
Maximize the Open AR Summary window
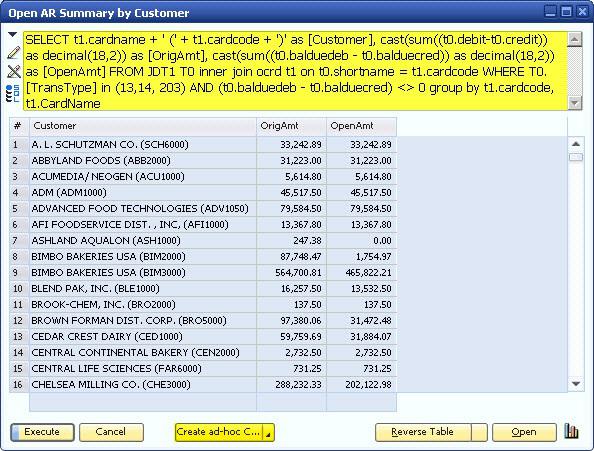point(566,12)
